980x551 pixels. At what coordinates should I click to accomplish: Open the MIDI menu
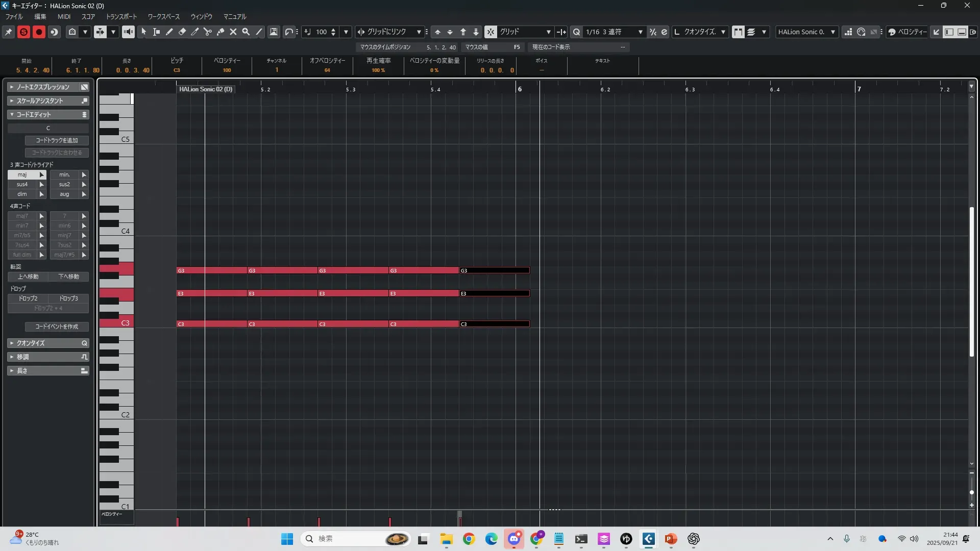coord(64,17)
